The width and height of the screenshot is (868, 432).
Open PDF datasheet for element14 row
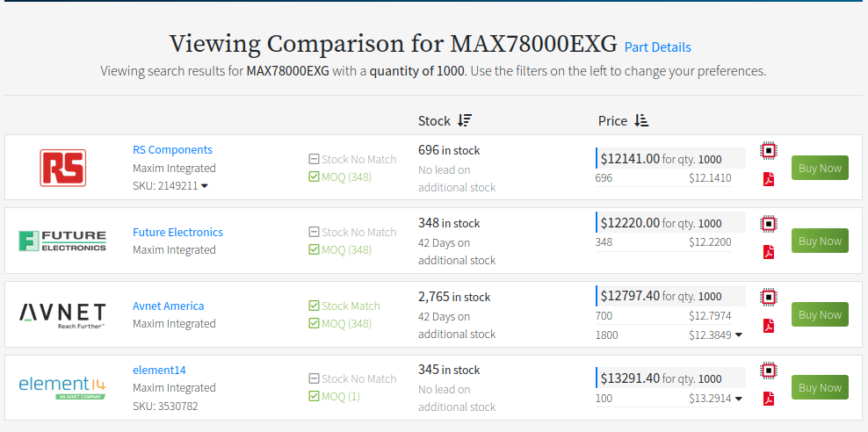(769, 399)
